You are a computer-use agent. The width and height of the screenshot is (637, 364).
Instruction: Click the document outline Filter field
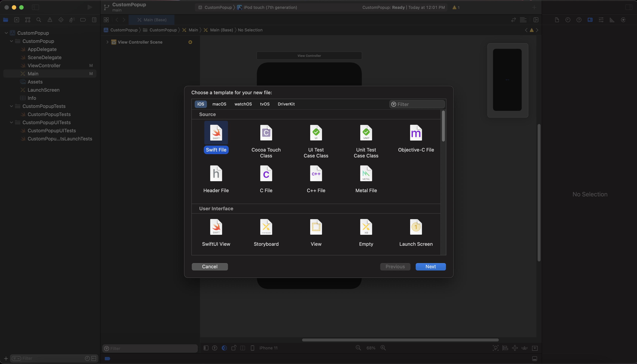(150, 348)
